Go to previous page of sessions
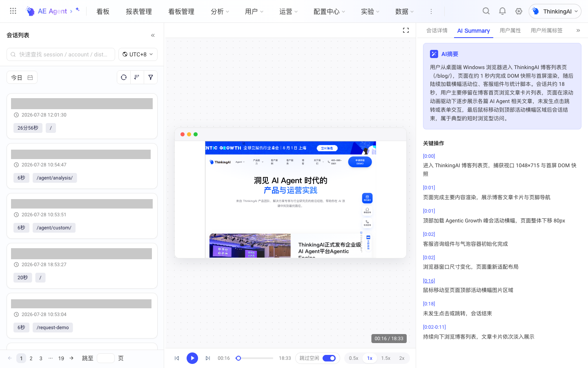 10,358
